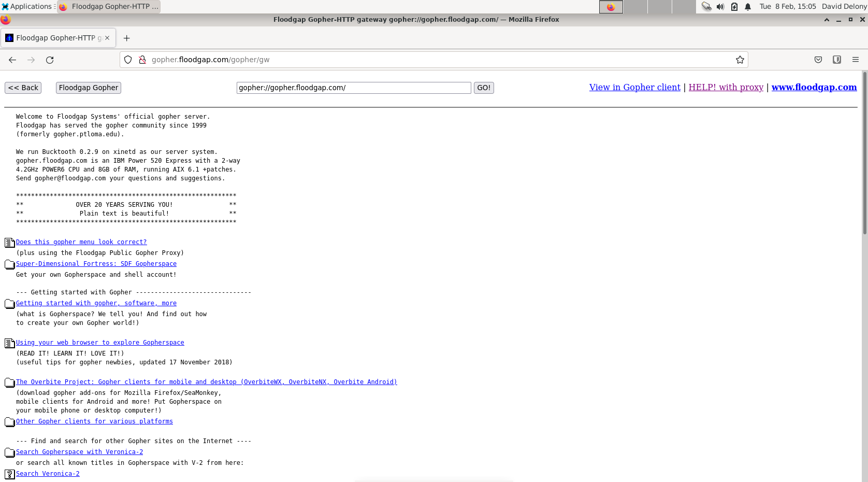Save page to Pocket icon
868x482 pixels.
click(818, 60)
